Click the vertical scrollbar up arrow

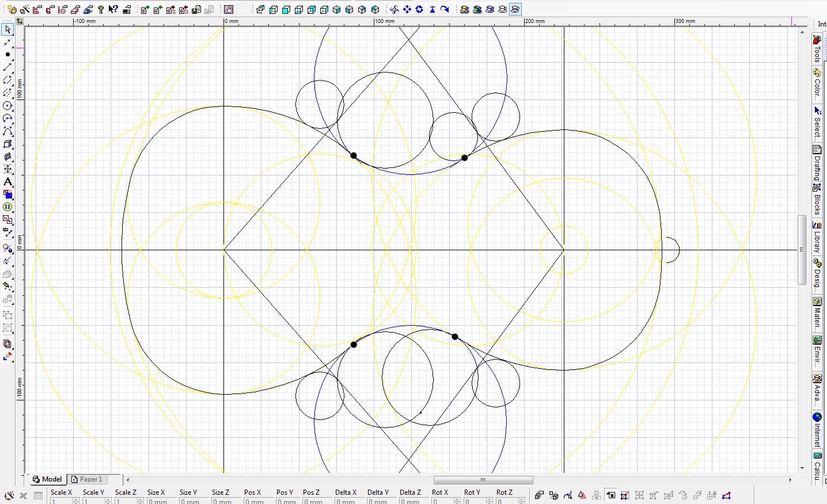click(802, 32)
